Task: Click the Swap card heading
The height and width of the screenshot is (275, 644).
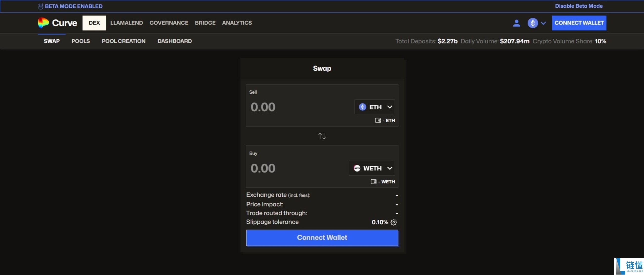Action: pos(322,68)
